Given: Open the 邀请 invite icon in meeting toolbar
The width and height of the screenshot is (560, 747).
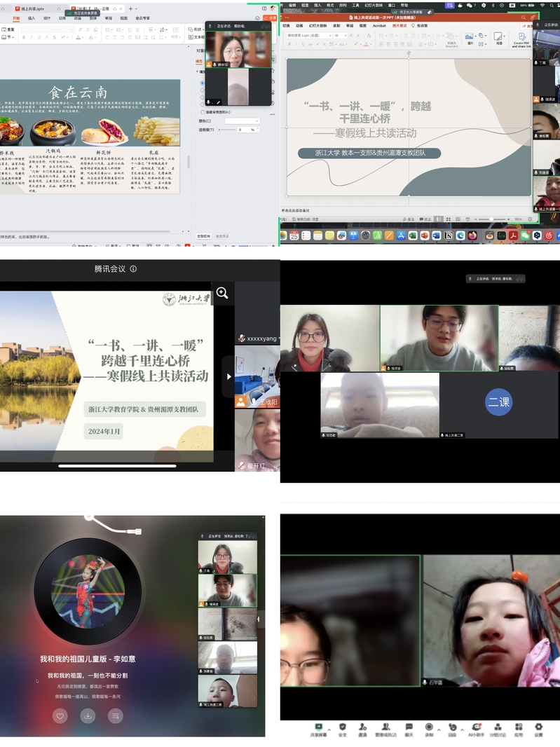Looking at the screenshot, I should (x=362, y=727).
